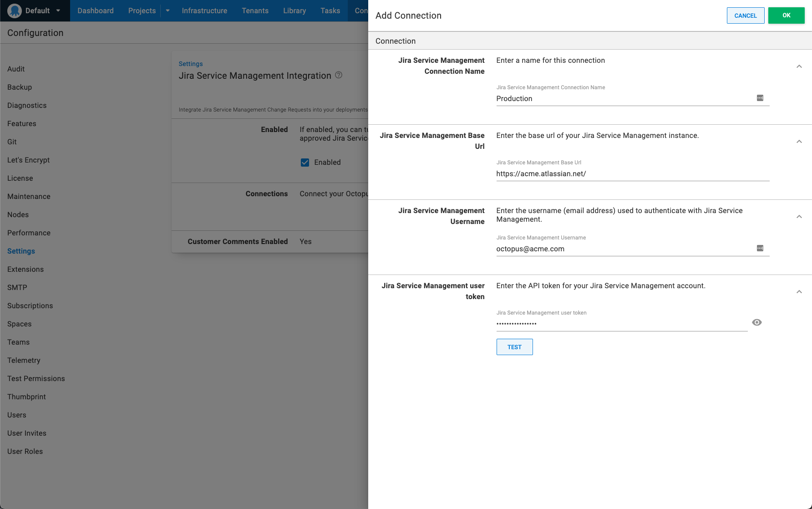Test the Jira Service Management connection
The height and width of the screenshot is (509, 812).
[x=514, y=346]
